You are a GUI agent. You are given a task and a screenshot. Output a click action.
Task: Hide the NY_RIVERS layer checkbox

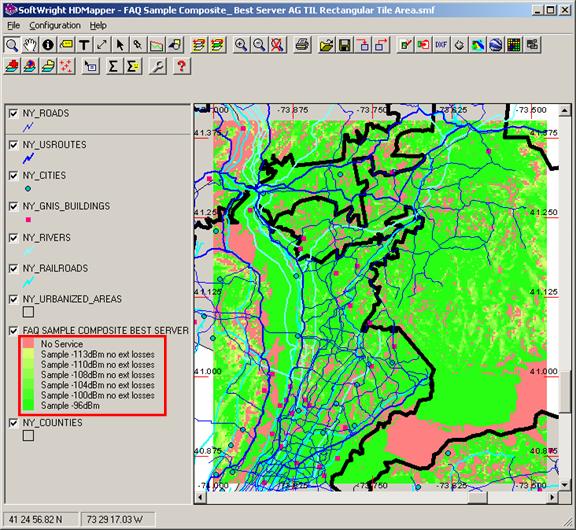click(13, 238)
